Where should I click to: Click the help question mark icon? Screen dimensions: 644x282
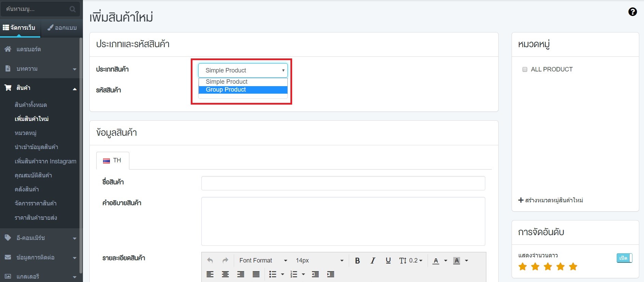pos(632,12)
